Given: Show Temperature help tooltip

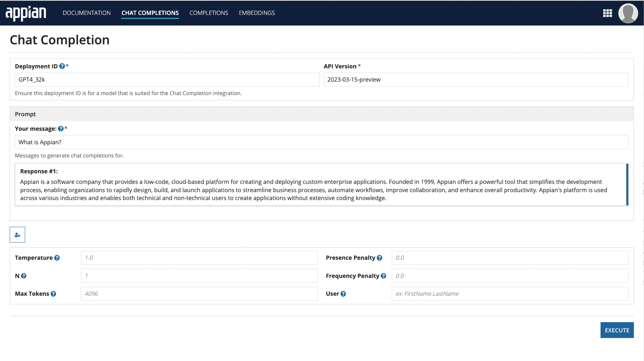Looking at the screenshot, I should (x=57, y=258).
